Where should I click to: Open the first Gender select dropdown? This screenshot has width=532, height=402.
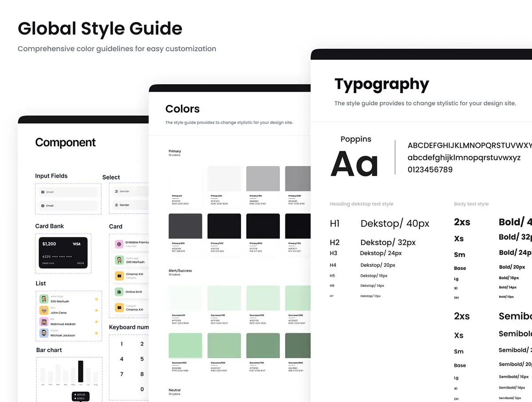[131, 191]
